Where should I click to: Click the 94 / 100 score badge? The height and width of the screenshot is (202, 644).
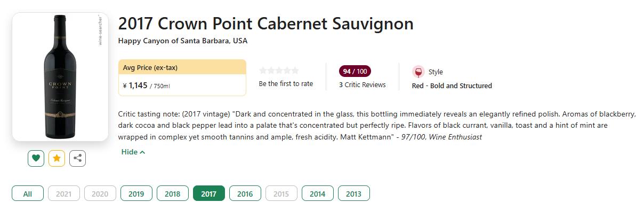coord(355,71)
